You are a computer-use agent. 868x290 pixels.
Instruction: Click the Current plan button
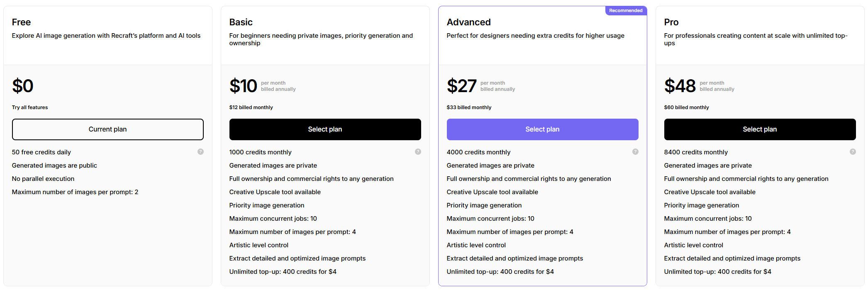[108, 129]
